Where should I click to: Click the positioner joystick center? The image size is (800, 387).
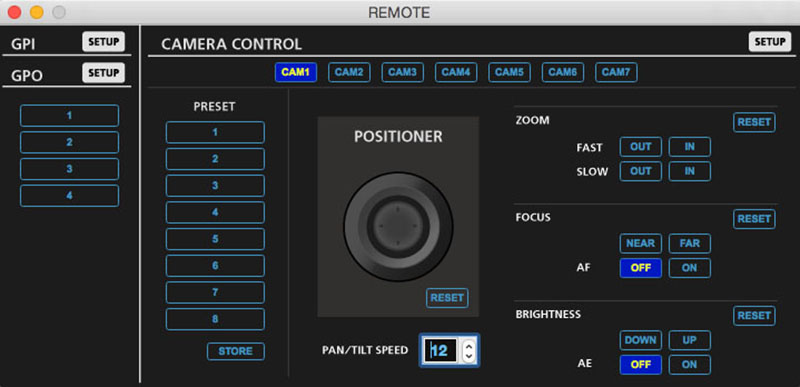point(398,226)
